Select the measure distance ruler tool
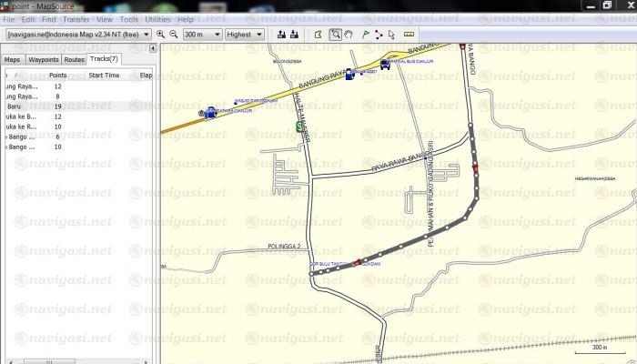 409,35
